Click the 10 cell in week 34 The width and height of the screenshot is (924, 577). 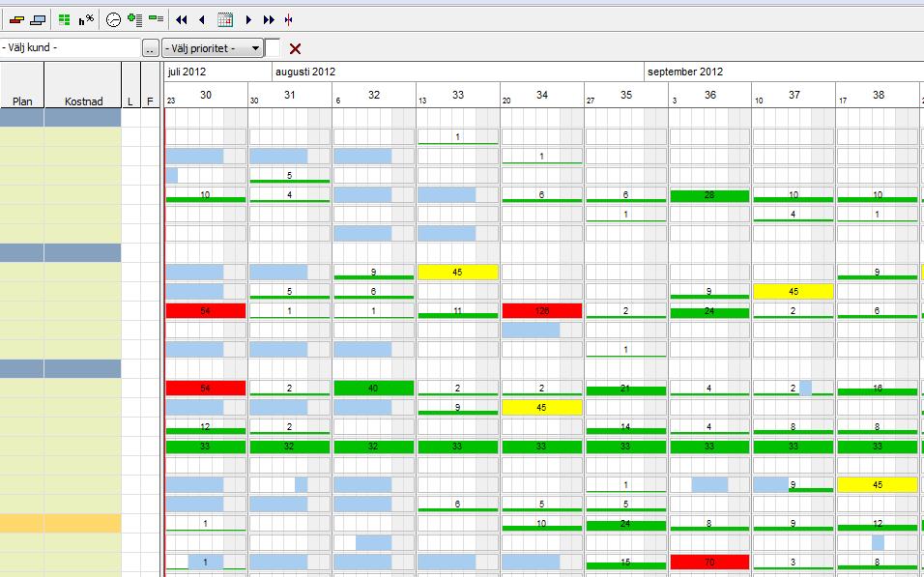(x=542, y=524)
